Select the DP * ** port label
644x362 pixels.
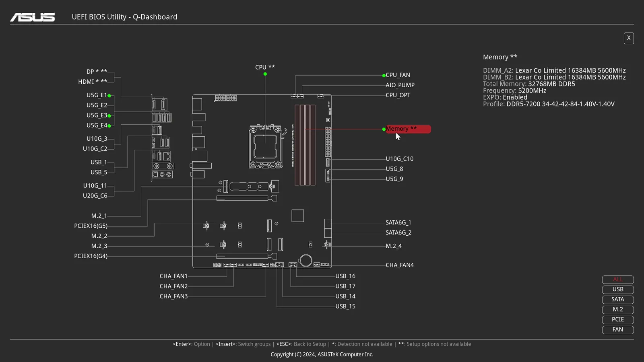coord(97,72)
